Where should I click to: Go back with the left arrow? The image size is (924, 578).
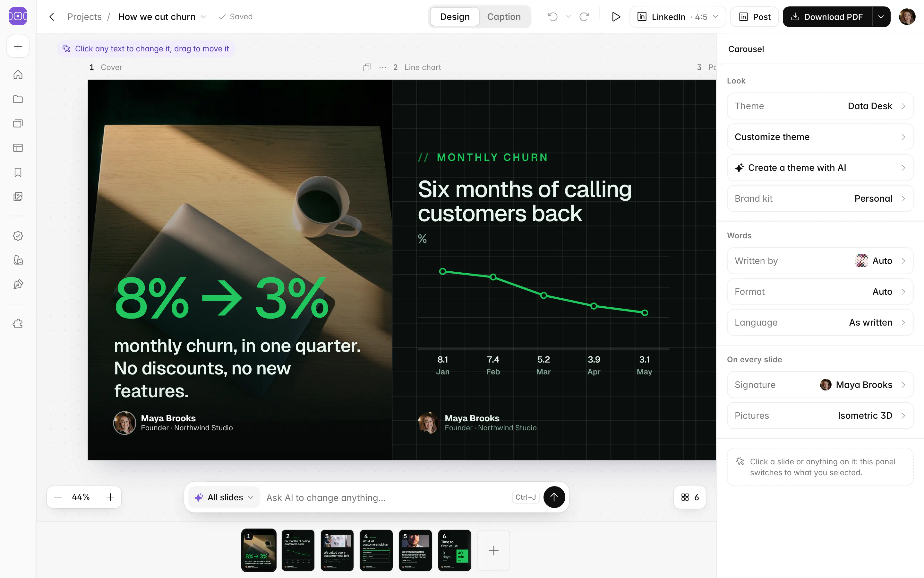coord(52,17)
